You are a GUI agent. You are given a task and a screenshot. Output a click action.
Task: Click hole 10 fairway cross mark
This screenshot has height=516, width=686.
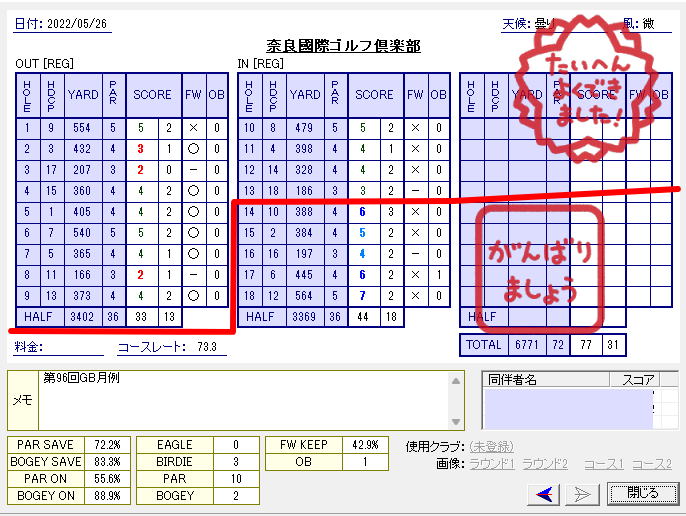pos(415,128)
